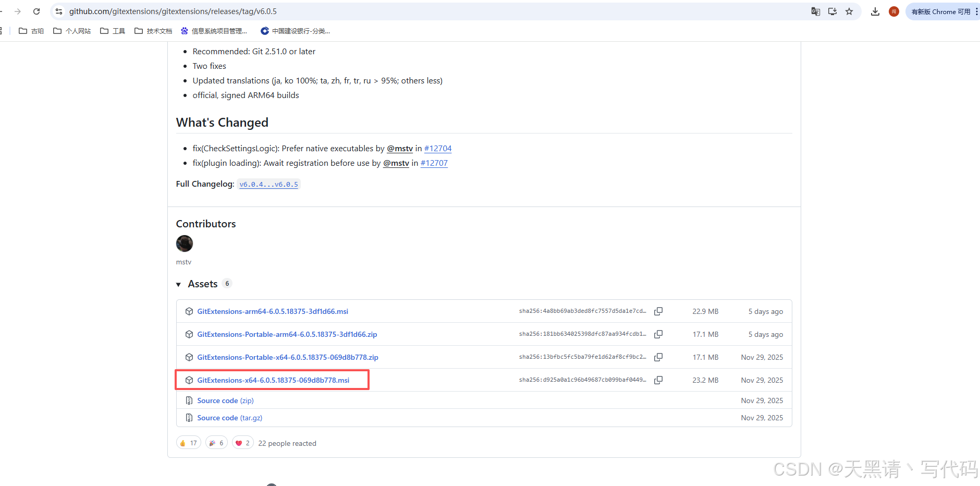Click the translate page icon
980x486 pixels.
(x=816, y=11)
